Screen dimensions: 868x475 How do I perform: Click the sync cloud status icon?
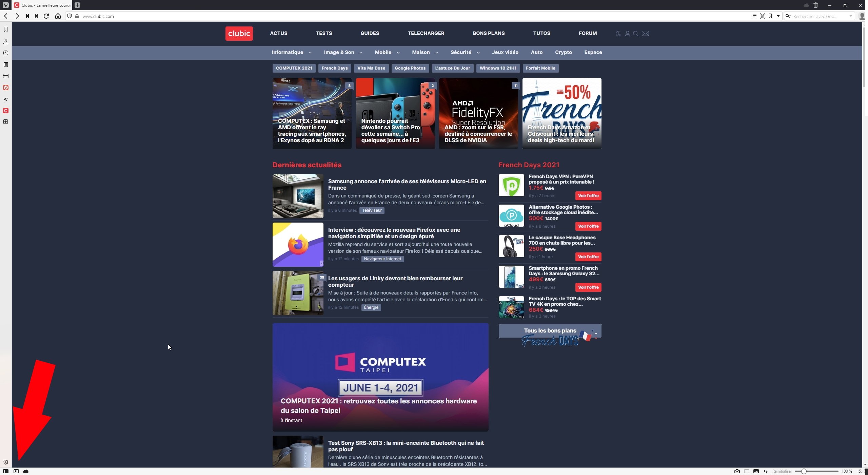tap(26, 471)
